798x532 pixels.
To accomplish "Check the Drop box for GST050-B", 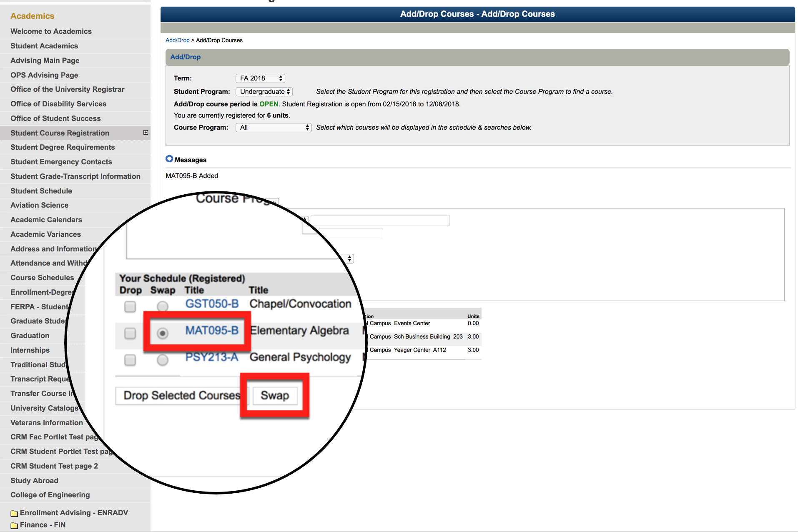I will (130, 306).
